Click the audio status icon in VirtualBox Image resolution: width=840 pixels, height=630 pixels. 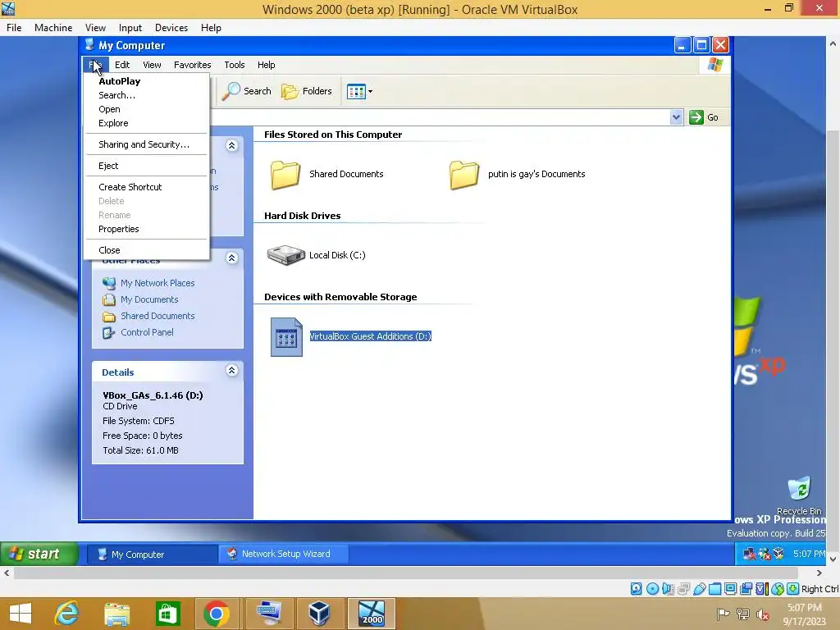pyautogui.click(x=668, y=589)
